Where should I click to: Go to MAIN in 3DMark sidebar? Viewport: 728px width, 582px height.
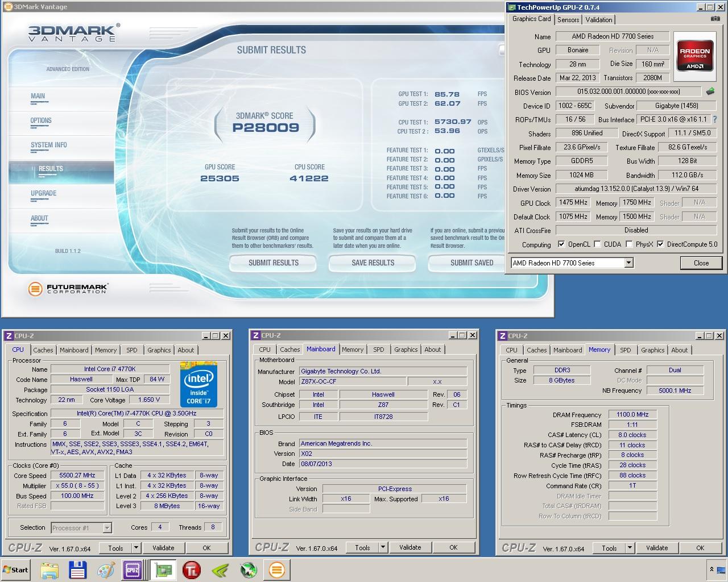(x=38, y=96)
